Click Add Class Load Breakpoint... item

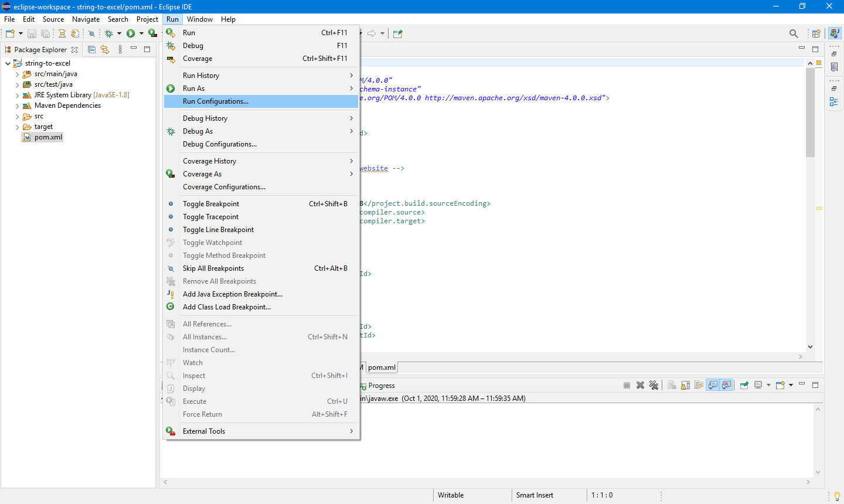click(x=261, y=307)
